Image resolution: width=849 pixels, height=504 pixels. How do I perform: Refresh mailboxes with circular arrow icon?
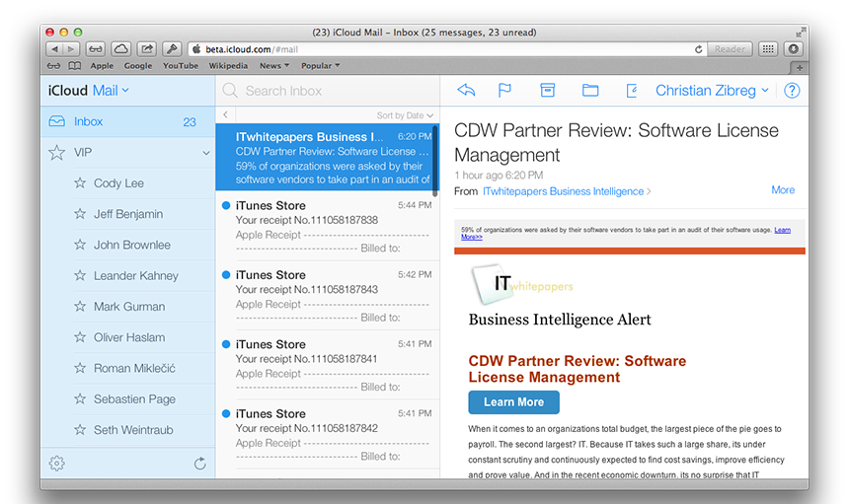[199, 464]
